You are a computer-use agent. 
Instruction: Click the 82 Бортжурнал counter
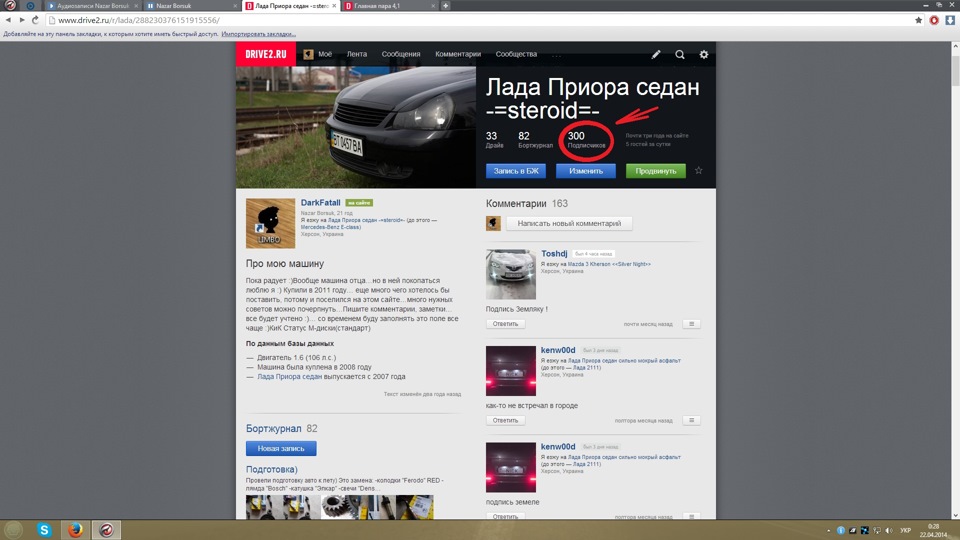(x=535, y=140)
